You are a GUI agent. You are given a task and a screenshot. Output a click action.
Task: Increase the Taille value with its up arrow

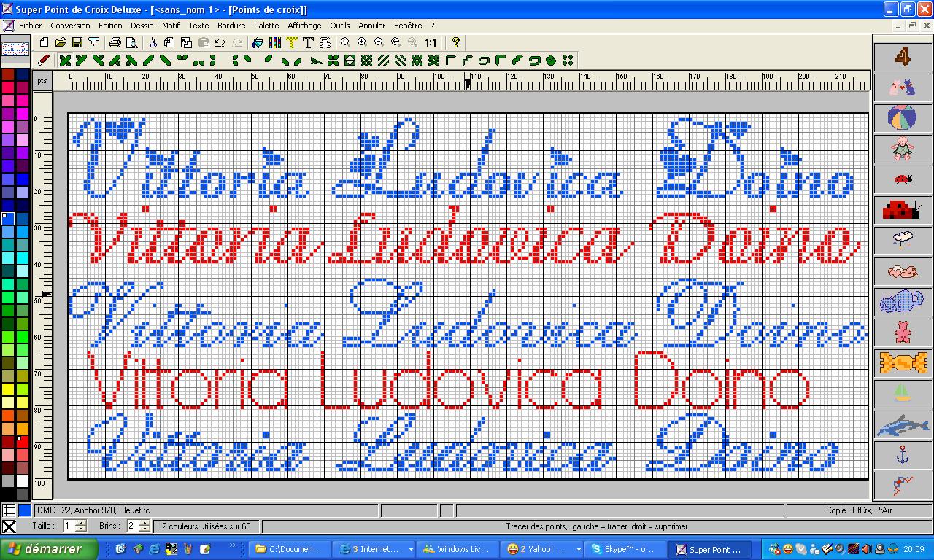[x=80, y=522]
